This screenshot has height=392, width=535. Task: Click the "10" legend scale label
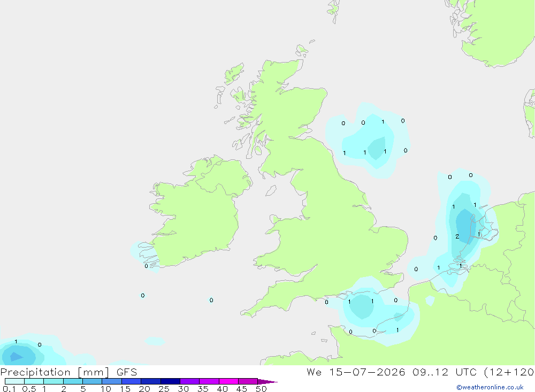point(106,389)
